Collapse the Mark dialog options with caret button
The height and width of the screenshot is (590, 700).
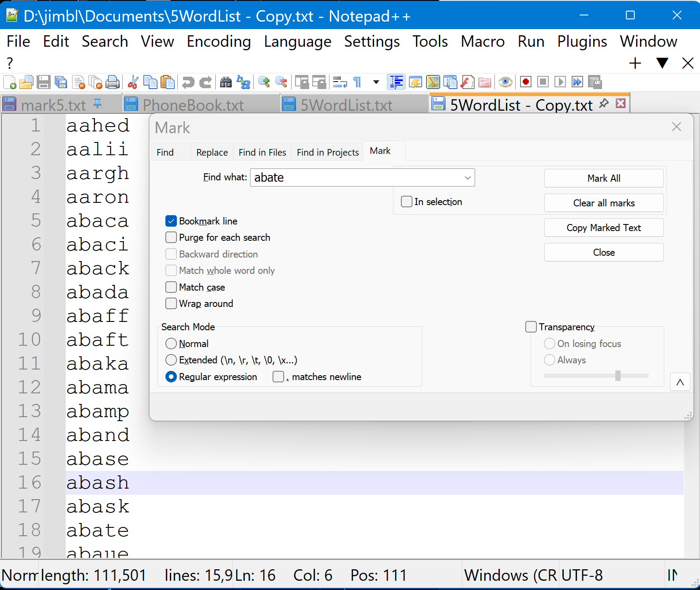[680, 382]
